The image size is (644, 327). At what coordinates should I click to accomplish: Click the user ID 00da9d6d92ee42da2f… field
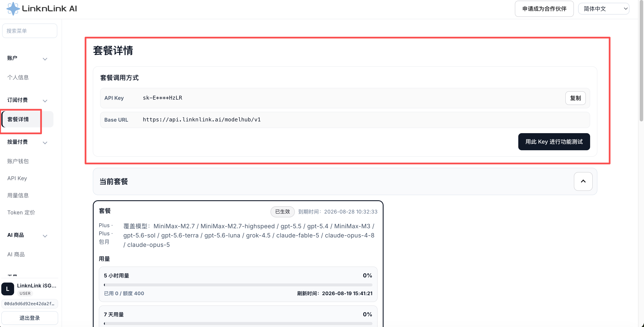click(x=30, y=303)
